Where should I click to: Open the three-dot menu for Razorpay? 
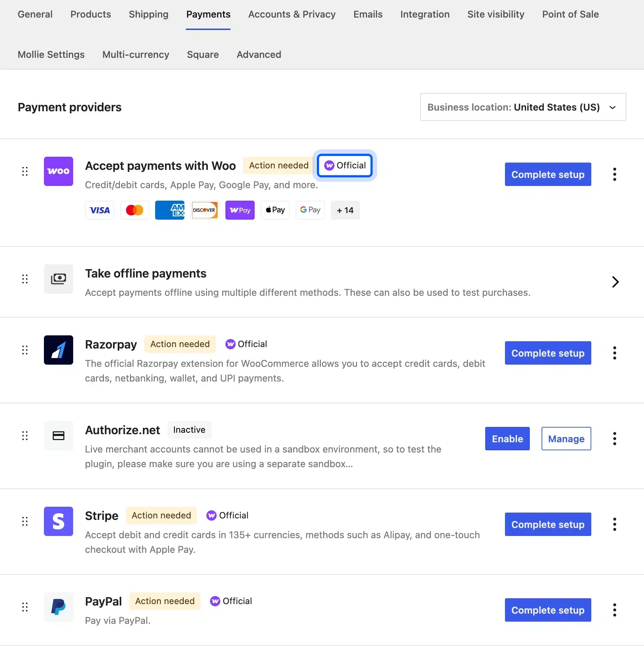[615, 353]
